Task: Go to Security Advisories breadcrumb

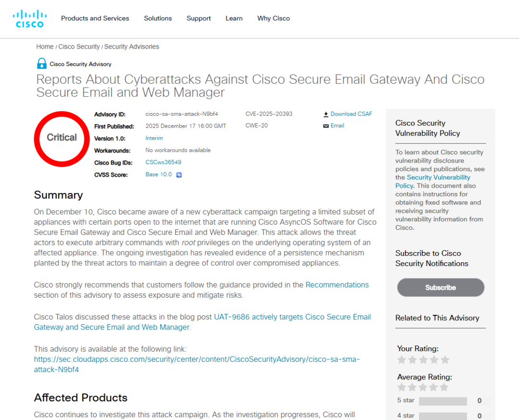Action: (x=131, y=47)
